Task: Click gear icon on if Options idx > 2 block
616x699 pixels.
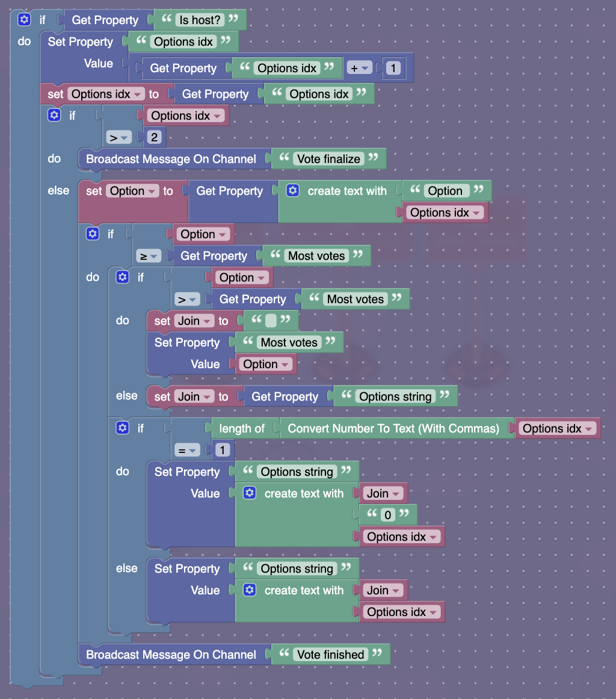Action: (x=54, y=115)
